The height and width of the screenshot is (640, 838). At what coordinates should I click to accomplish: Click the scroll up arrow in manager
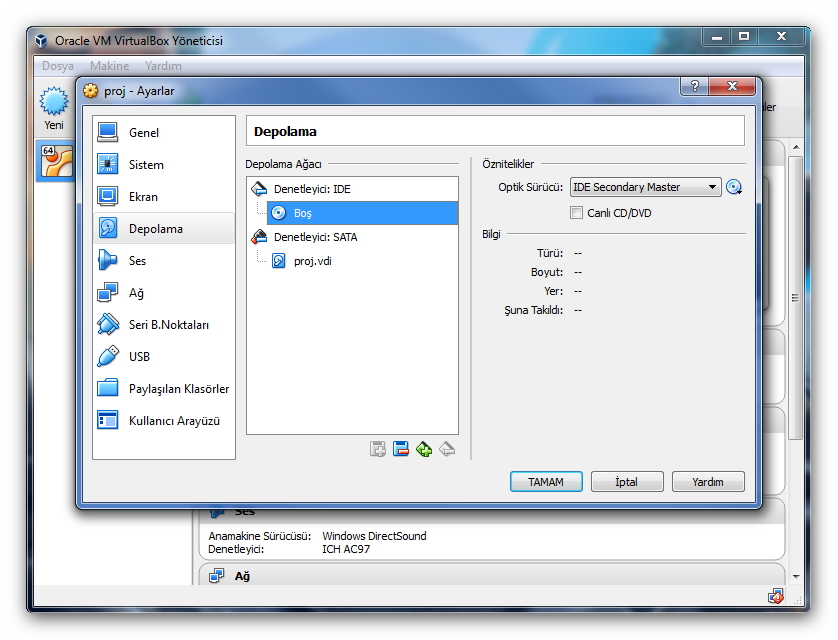pos(796,147)
